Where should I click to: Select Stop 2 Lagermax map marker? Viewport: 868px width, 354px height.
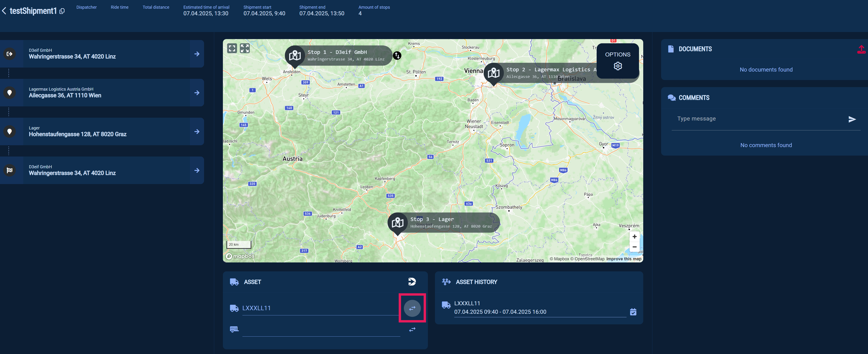pyautogui.click(x=493, y=72)
